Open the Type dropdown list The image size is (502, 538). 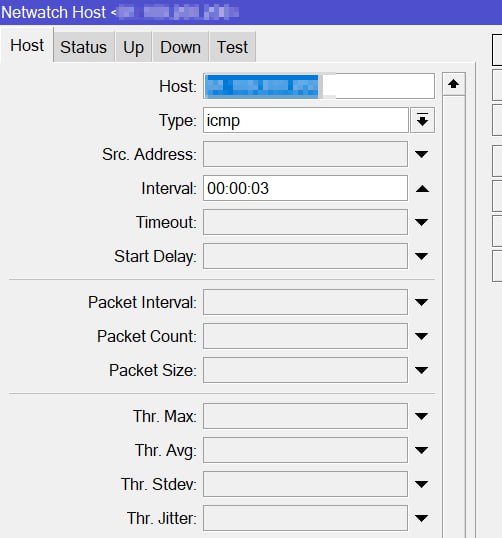pos(422,120)
